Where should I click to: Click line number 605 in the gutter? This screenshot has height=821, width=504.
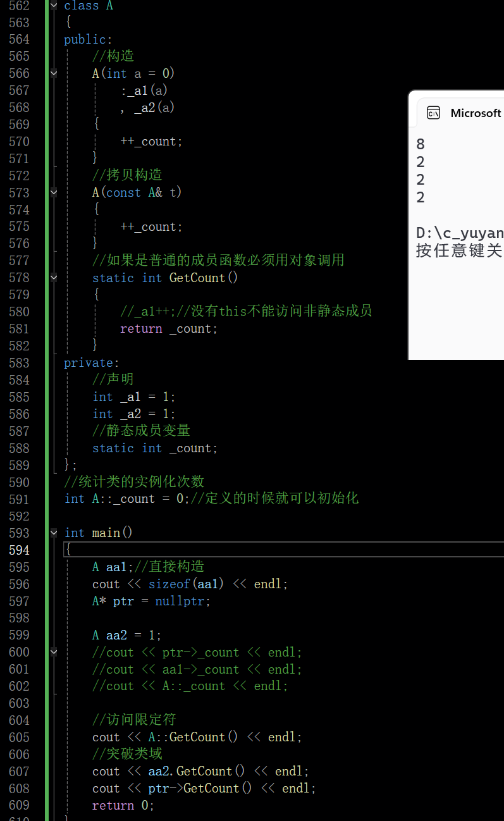coord(19,737)
